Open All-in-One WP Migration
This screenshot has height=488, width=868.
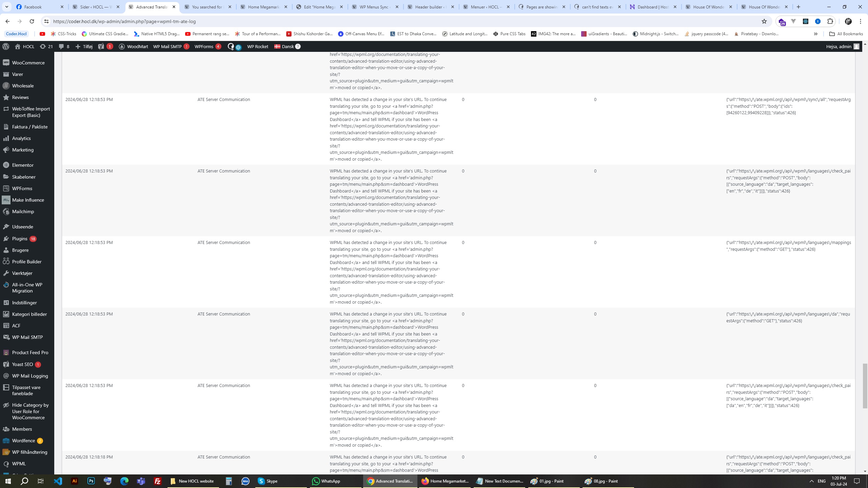pos(27,288)
